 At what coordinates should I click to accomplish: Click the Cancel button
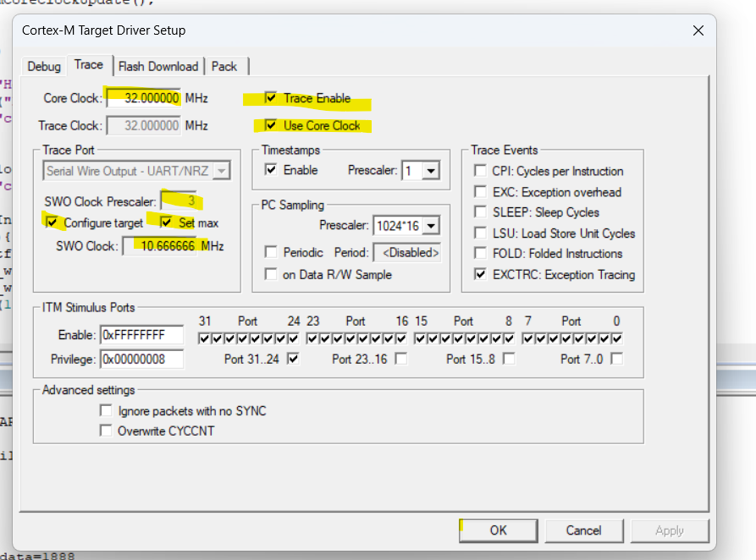(x=584, y=530)
